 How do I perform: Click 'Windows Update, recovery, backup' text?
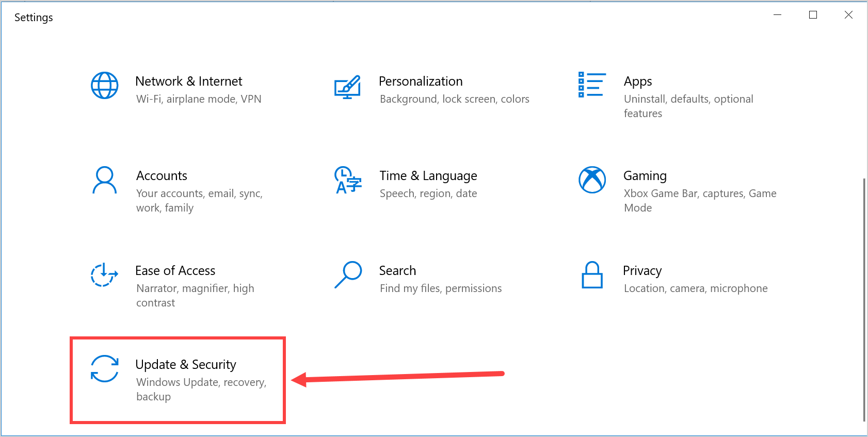tap(201, 390)
